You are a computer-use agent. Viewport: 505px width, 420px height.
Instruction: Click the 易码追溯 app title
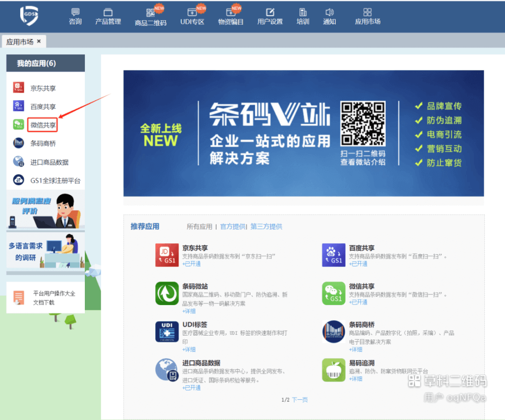point(361,363)
